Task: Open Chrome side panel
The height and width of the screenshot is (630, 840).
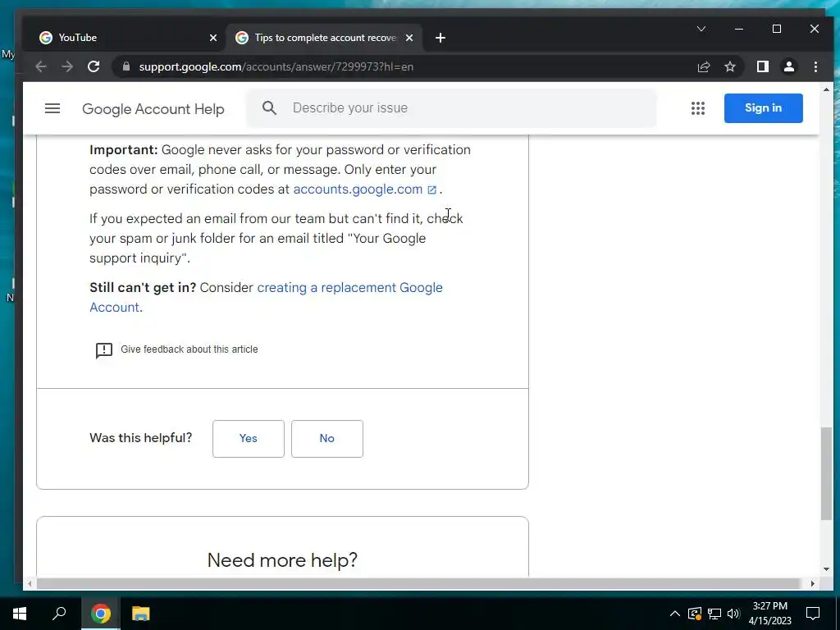Action: (762, 66)
